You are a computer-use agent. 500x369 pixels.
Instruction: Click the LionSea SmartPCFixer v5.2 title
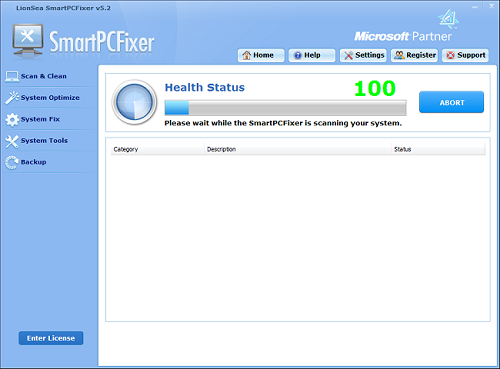point(63,8)
